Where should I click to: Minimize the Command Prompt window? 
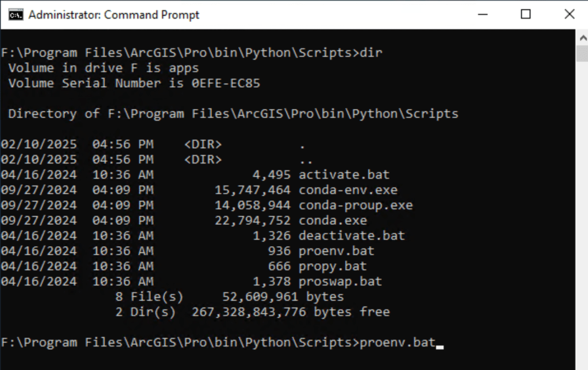click(481, 14)
